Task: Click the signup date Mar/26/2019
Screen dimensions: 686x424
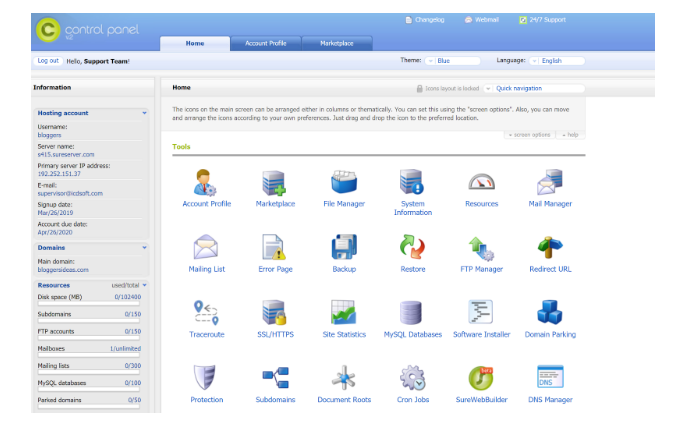Action: coord(55,213)
